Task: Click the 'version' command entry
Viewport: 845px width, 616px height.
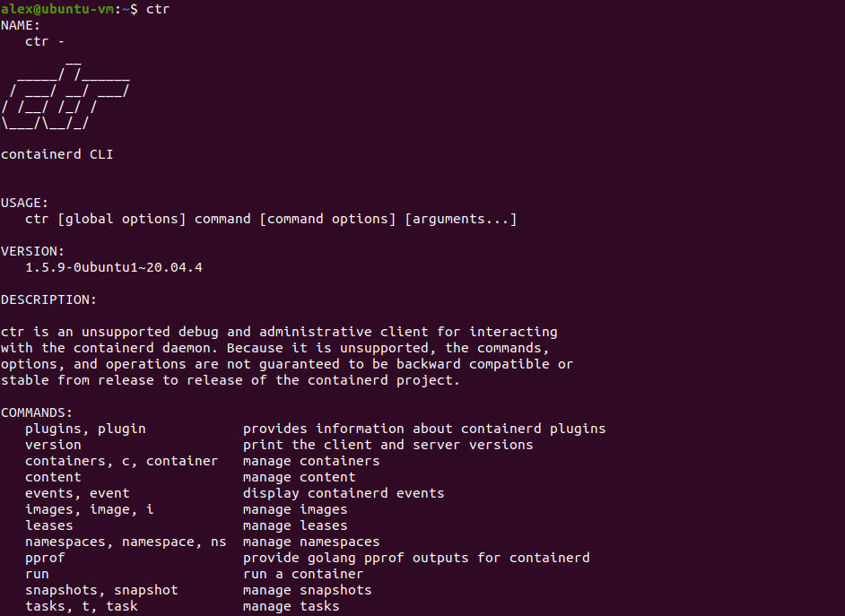Action: [53, 445]
